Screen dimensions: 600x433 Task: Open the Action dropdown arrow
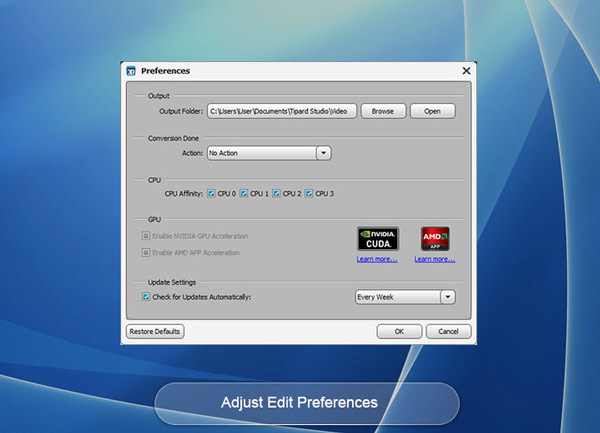[x=324, y=153]
